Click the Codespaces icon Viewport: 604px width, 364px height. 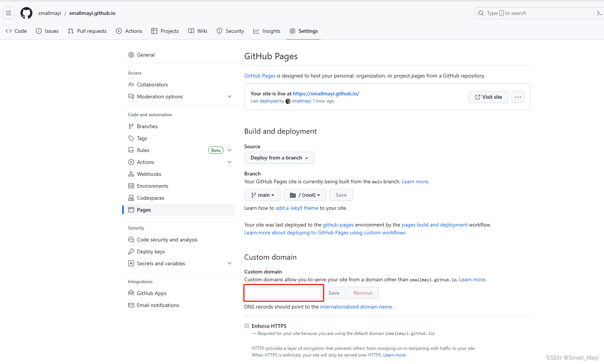(131, 198)
